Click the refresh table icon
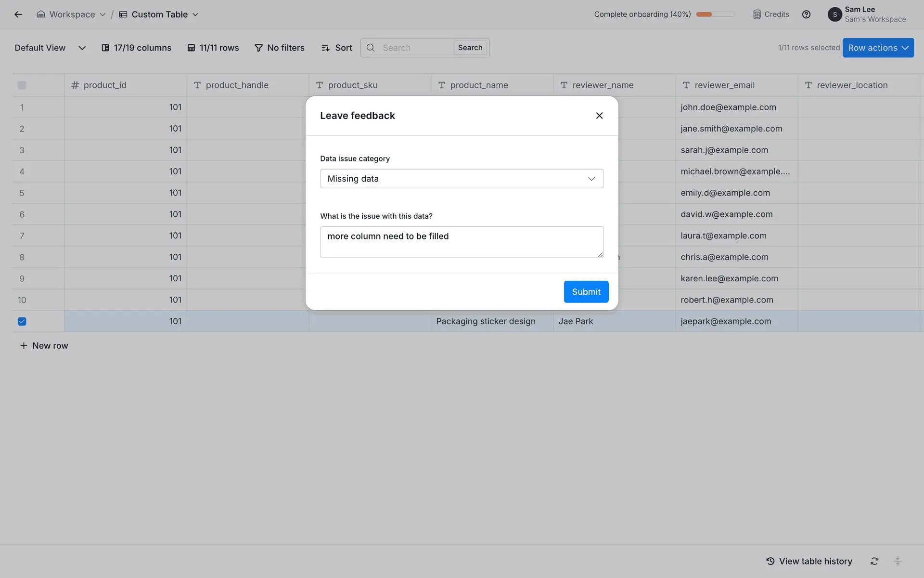This screenshot has width=924, height=578. tap(874, 561)
